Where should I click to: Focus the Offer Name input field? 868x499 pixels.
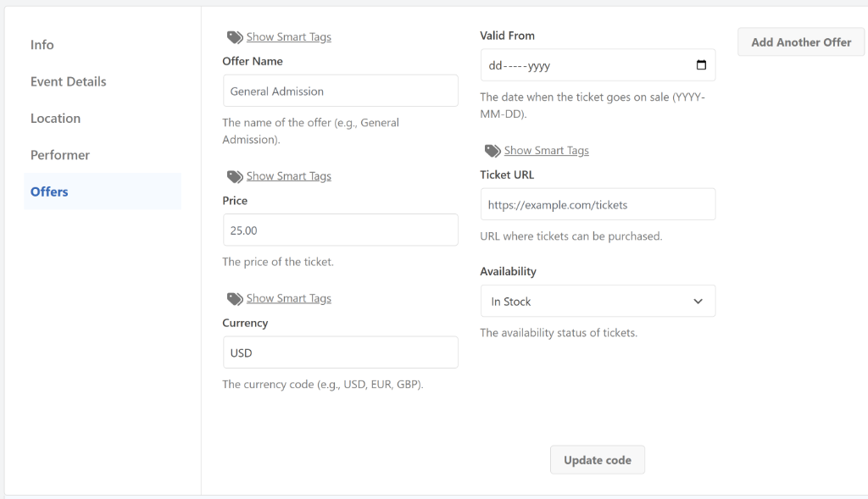(340, 91)
